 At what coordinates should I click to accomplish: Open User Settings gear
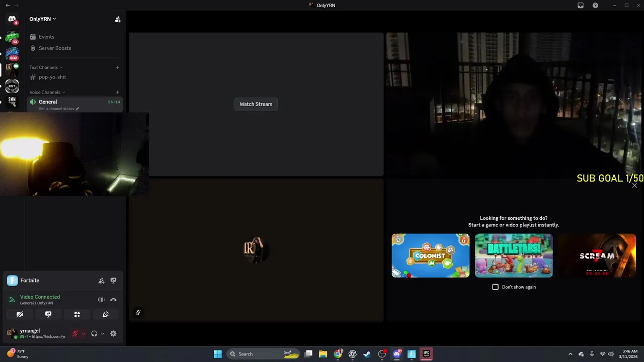113,334
